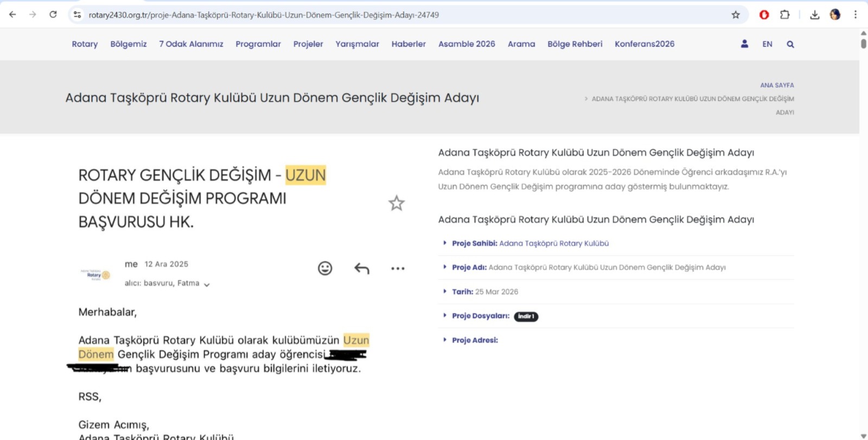
Task: Open the three-dot more options in email
Action: [x=398, y=269]
